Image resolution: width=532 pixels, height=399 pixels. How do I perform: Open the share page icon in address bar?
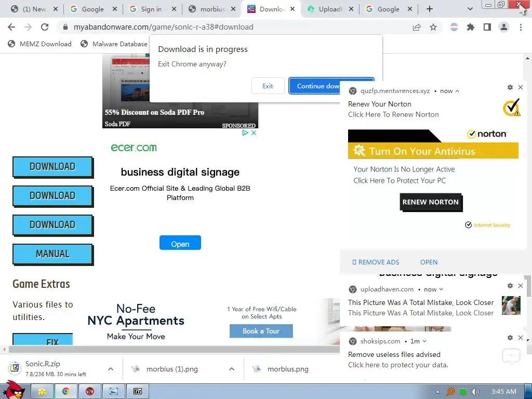click(x=417, y=27)
